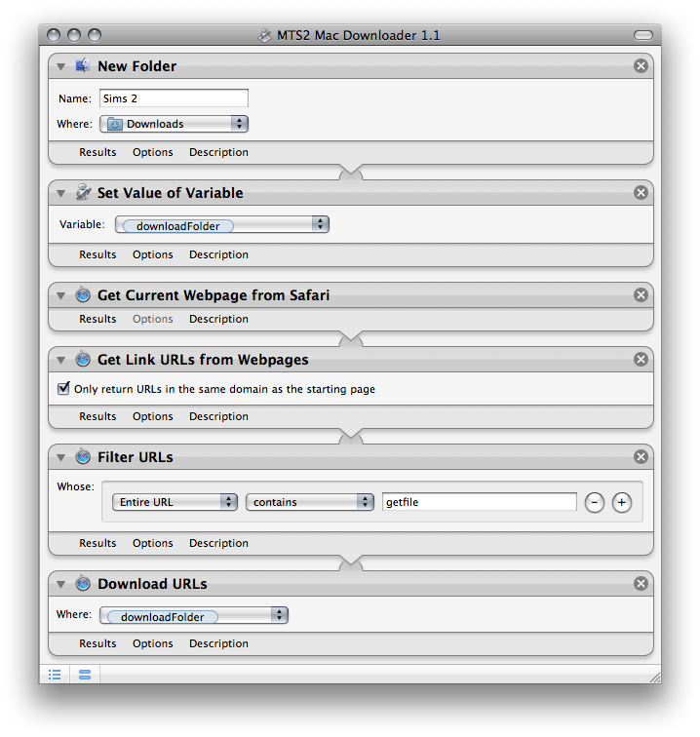Show Options of Set Value of Variable
Image resolution: width=700 pixels, height=737 pixels.
pyautogui.click(x=153, y=254)
